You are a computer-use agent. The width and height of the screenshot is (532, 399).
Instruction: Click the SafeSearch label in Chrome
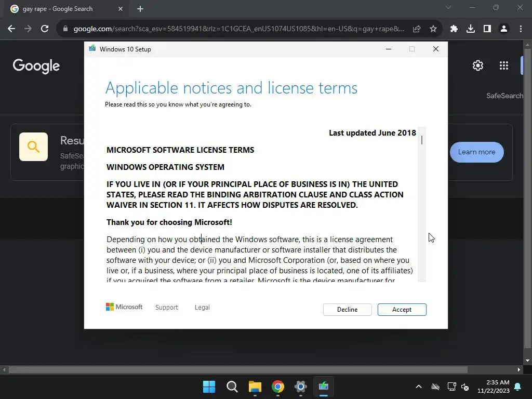(x=505, y=96)
